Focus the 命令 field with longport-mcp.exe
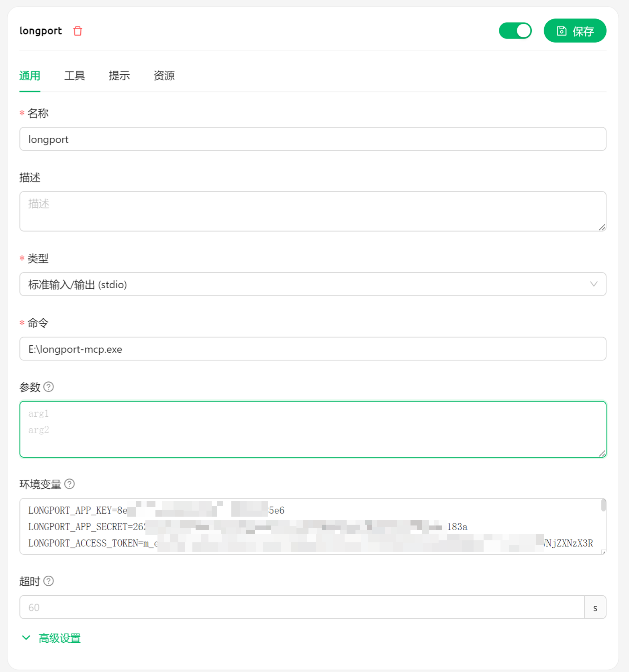This screenshot has height=672, width=629. pos(313,349)
